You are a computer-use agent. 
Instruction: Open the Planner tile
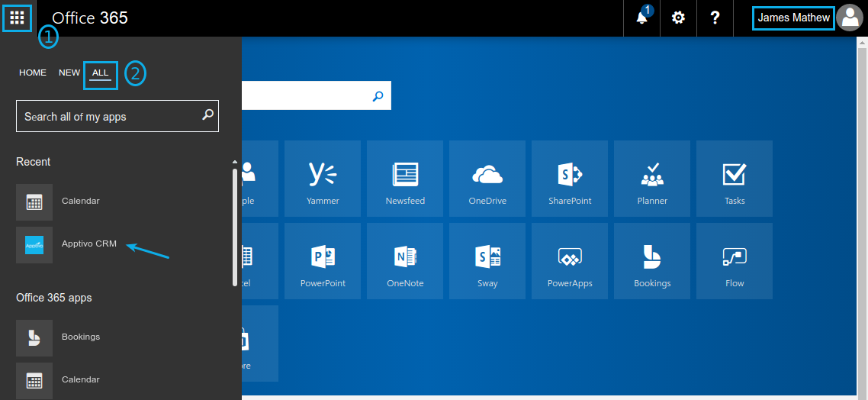652,179
